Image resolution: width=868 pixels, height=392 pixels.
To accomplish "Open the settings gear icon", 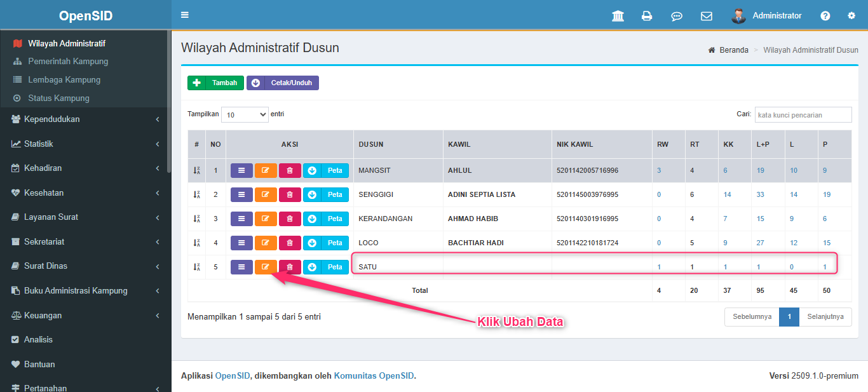I will click(851, 16).
